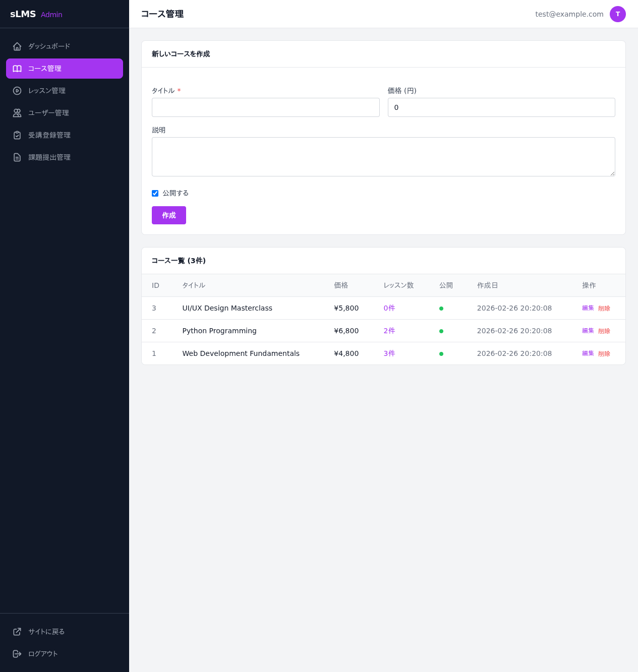Focus the タイトル input field

tap(265, 107)
